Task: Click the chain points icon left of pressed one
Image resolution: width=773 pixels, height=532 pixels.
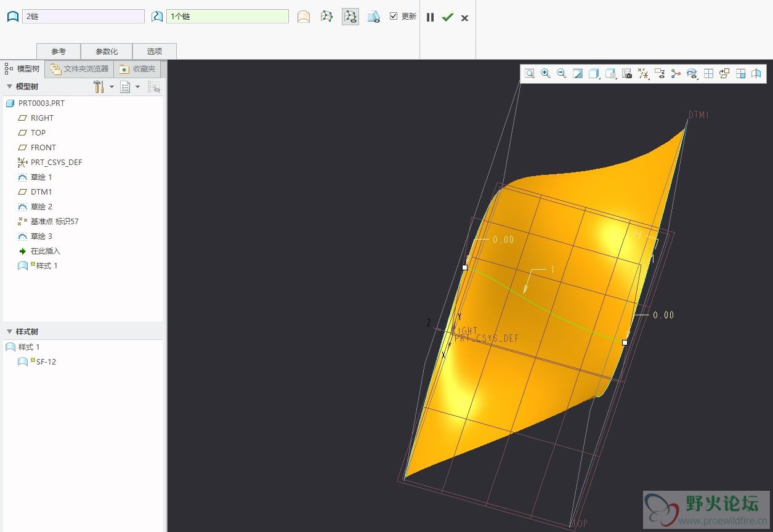Action: [327, 17]
